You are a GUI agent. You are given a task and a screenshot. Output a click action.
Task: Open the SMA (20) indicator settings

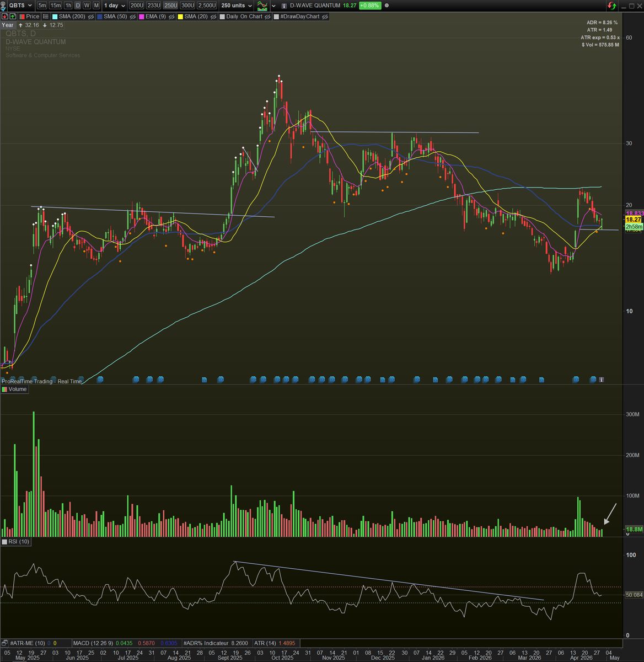(196, 17)
